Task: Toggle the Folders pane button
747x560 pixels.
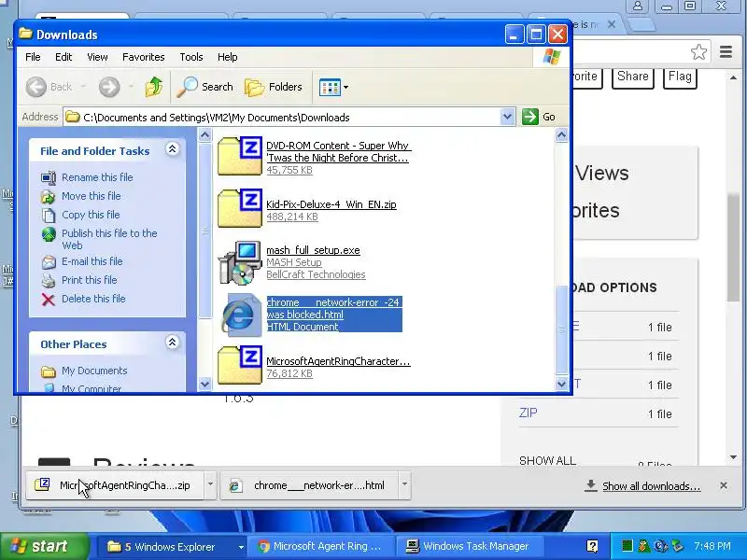Action: tap(274, 87)
